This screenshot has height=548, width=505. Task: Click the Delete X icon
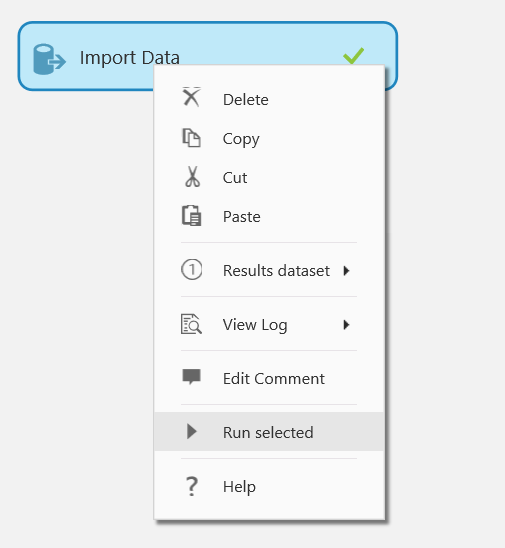click(x=192, y=97)
